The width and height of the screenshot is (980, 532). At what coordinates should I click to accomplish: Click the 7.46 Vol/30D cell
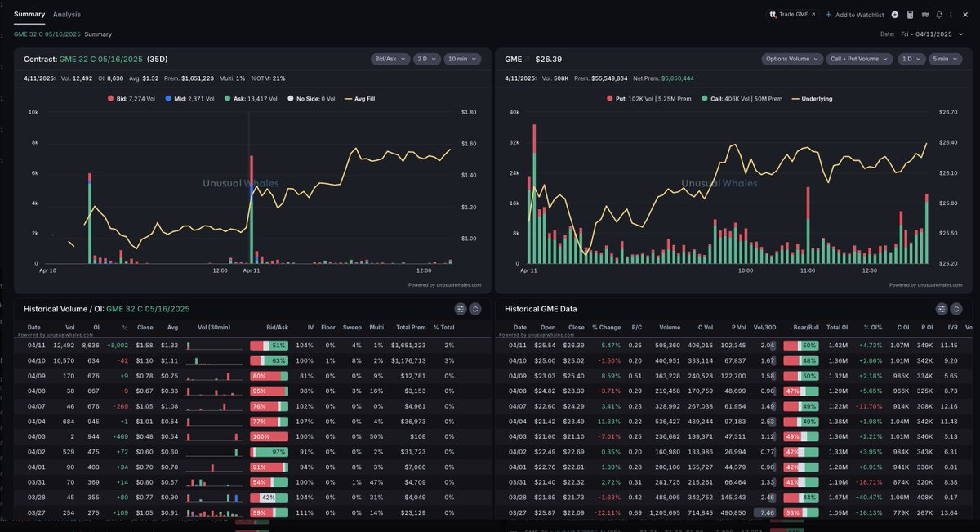(x=767, y=512)
